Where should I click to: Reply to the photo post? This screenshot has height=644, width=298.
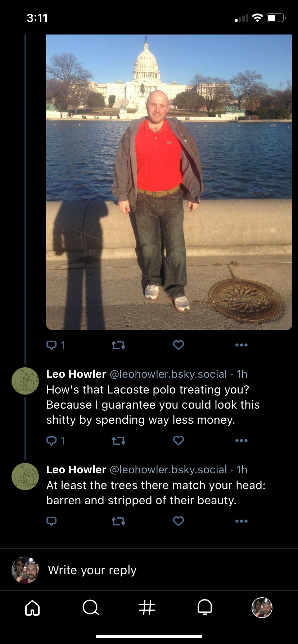pos(52,345)
